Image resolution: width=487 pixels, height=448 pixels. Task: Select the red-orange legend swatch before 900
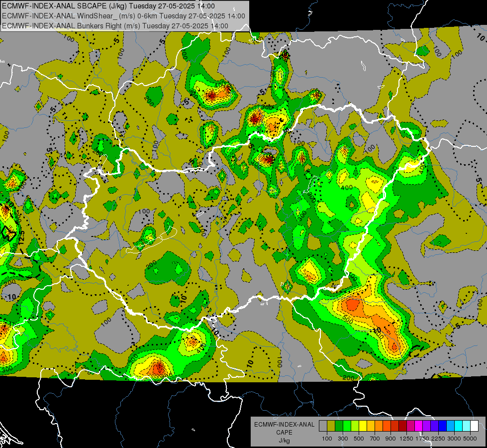click(x=387, y=426)
